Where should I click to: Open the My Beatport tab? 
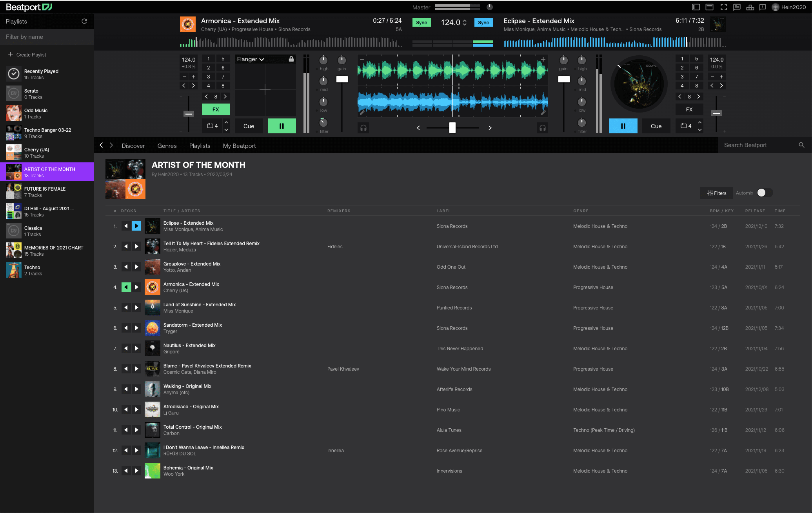click(239, 146)
